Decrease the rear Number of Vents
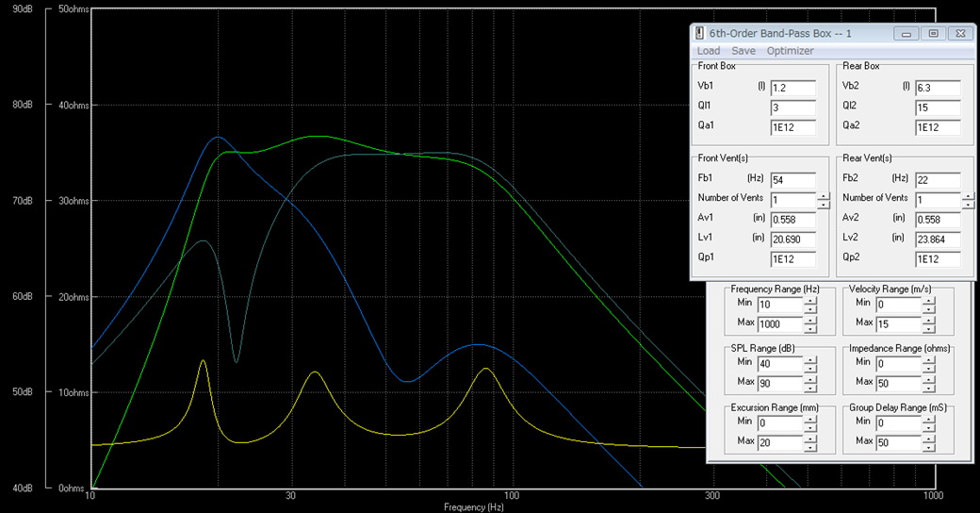The image size is (980, 513). click(x=967, y=206)
